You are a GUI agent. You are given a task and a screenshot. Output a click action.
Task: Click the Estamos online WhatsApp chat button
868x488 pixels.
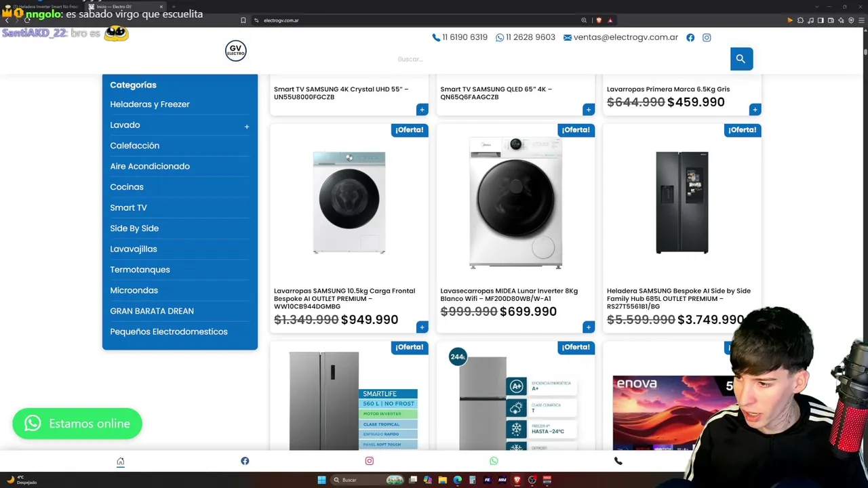77,424
